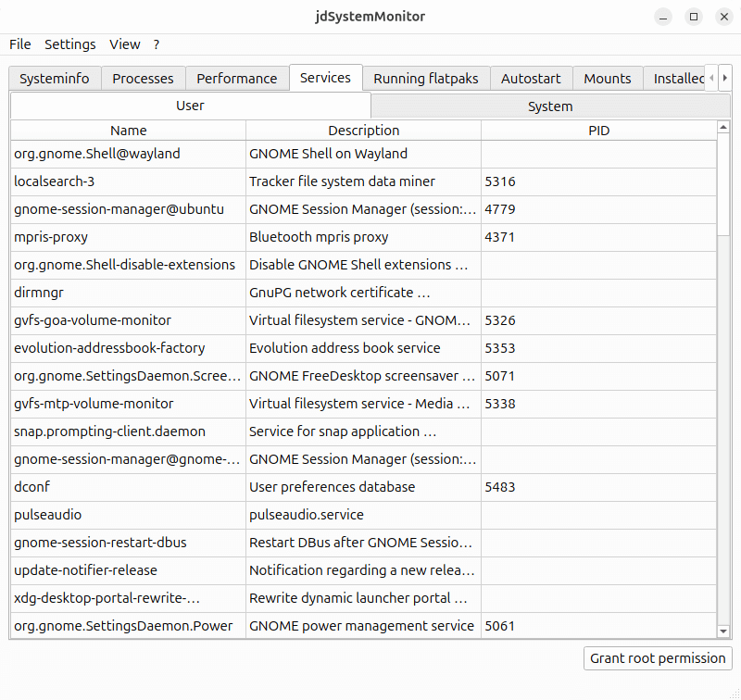Click the scrollbar down arrow

coord(723,631)
